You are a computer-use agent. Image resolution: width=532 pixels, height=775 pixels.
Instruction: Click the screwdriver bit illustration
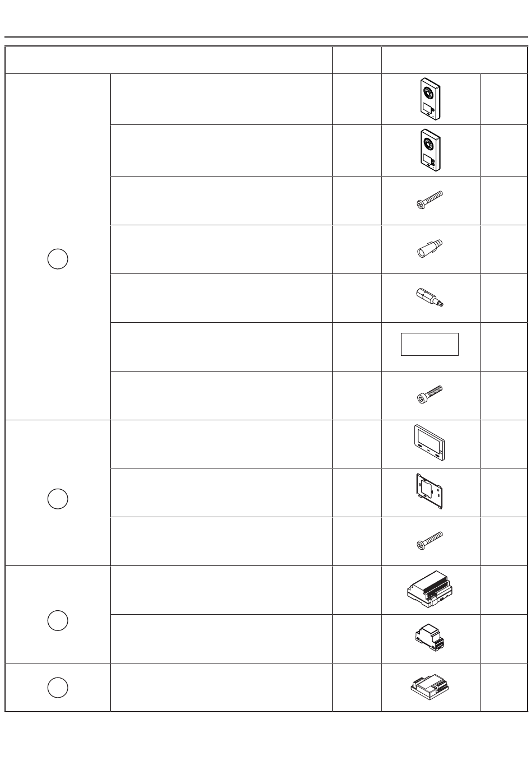coord(431,297)
